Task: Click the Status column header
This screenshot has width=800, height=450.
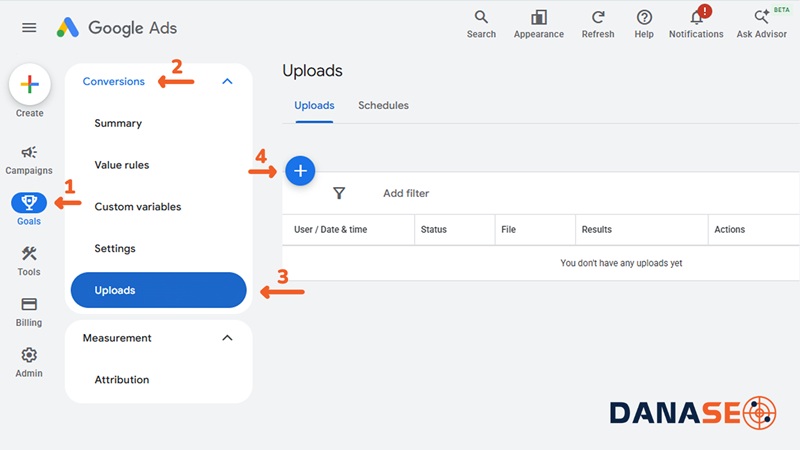Action: [x=434, y=230]
